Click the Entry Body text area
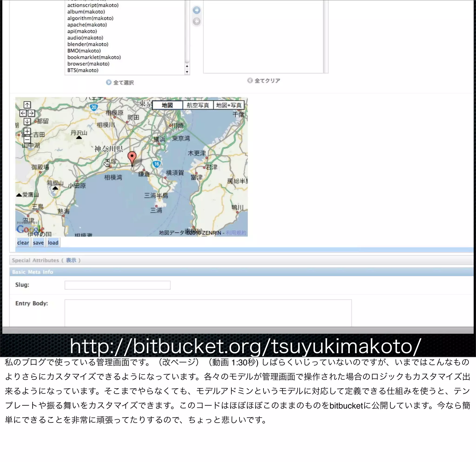 (x=208, y=313)
